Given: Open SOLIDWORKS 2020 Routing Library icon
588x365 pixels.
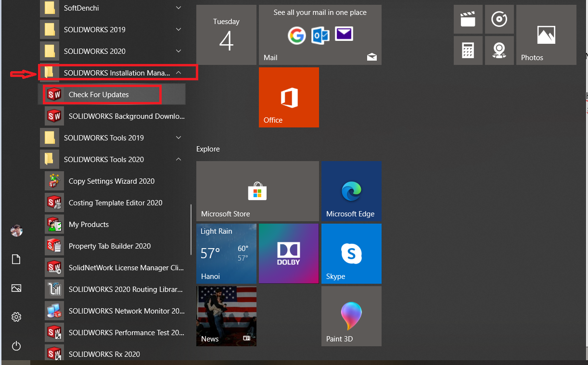Looking at the screenshot, I should (54, 289).
